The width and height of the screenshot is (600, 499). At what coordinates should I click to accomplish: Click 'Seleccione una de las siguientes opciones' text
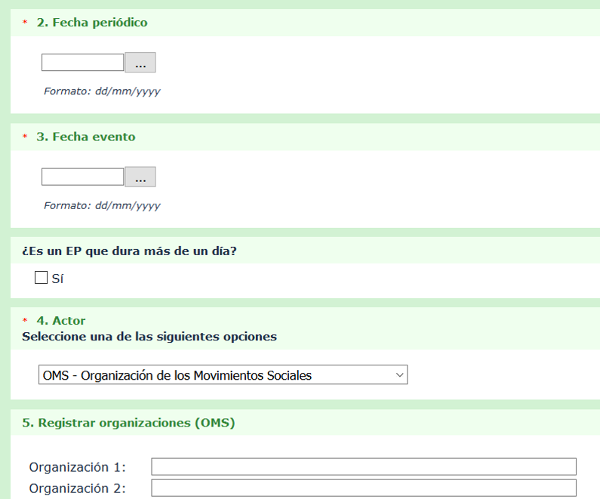[149, 337]
